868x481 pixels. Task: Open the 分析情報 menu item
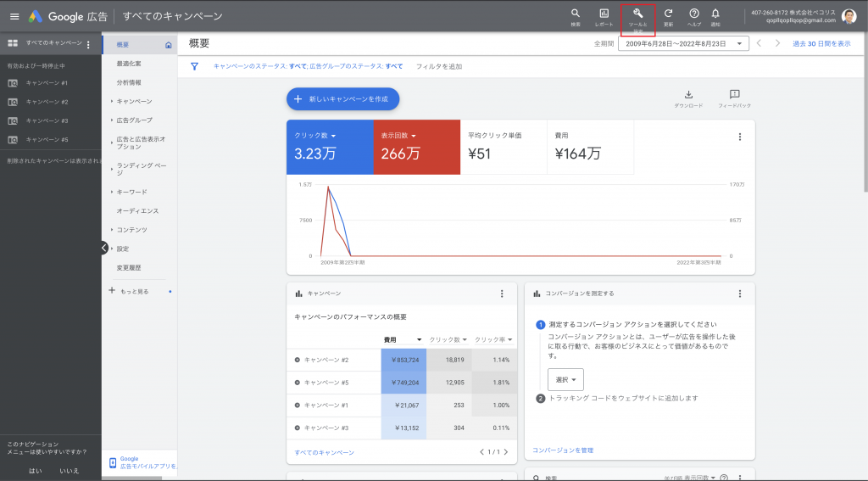coord(129,82)
